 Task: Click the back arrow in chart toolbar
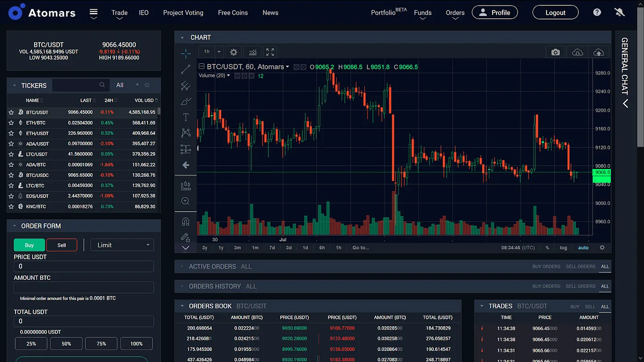coord(185,165)
